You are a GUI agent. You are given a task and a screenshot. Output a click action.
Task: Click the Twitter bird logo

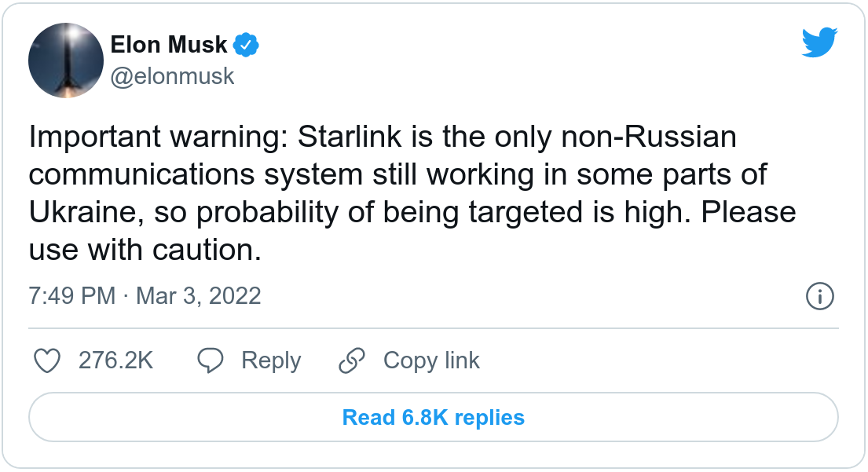pos(819,42)
